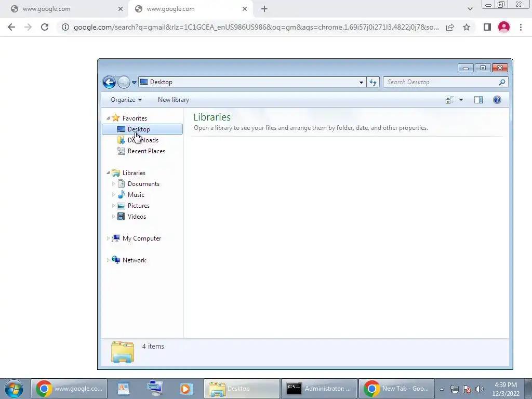Click the taskbar clock showing 4:39 PM

tap(506, 389)
